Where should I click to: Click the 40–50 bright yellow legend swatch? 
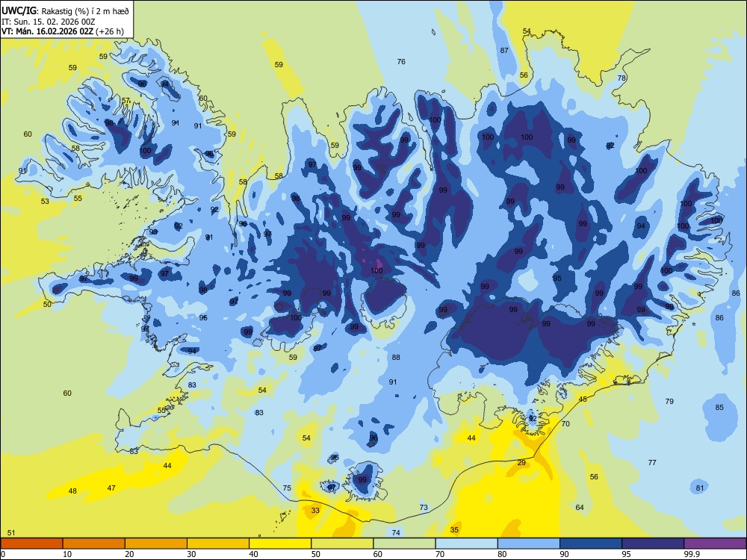[x=280, y=544]
